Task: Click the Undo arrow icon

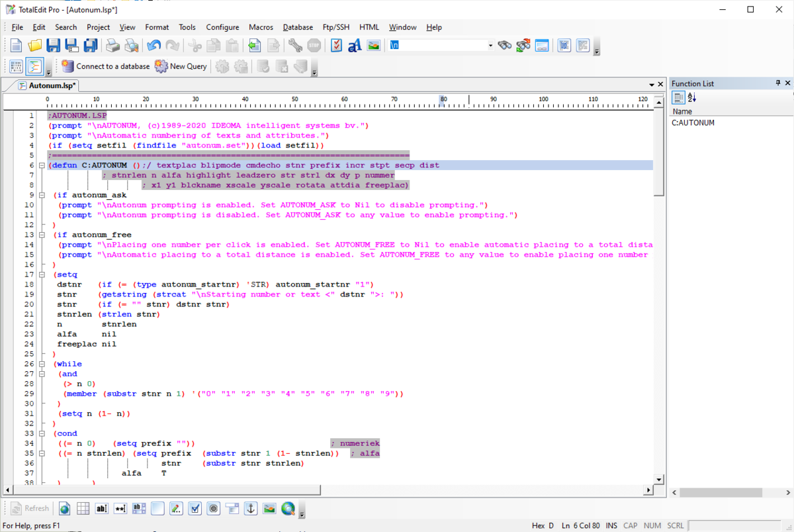Action: (154, 46)
